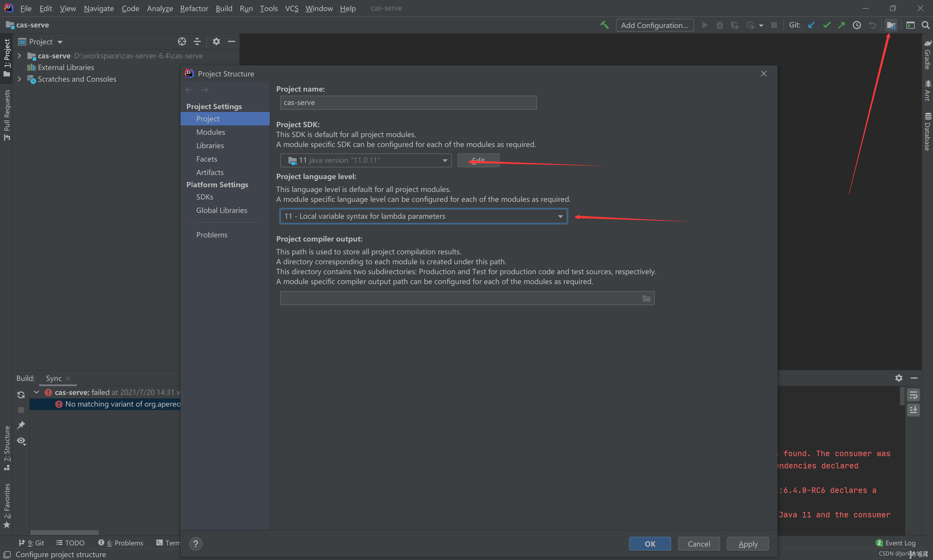This screenshot has width=933, height=560.
Task: Open the Database tool window tab
Action: [x=927, y=132]
